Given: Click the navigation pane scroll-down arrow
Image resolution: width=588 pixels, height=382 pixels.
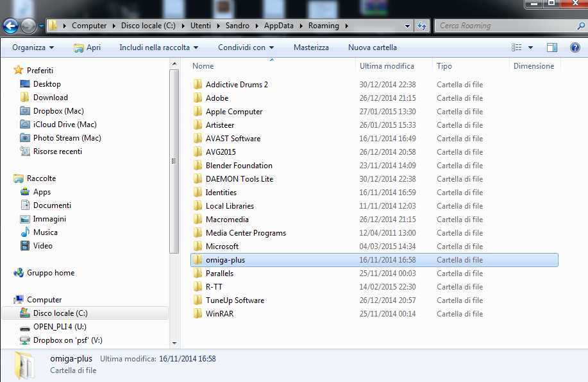Looking at the screenshot, I should 174,343.
